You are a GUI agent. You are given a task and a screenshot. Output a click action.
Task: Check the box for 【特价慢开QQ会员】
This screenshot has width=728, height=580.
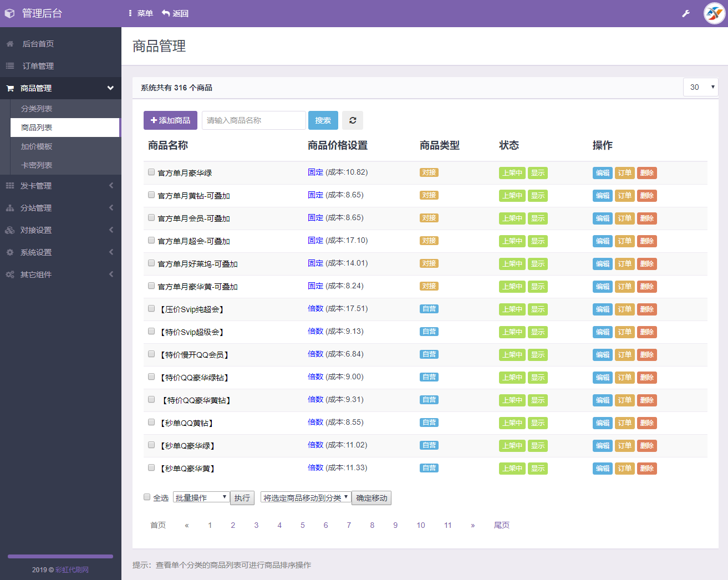coord(151,354)
